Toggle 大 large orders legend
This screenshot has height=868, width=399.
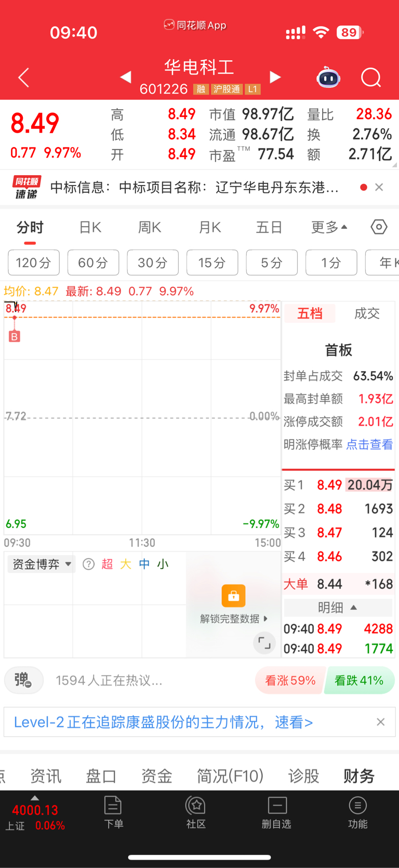126,564
